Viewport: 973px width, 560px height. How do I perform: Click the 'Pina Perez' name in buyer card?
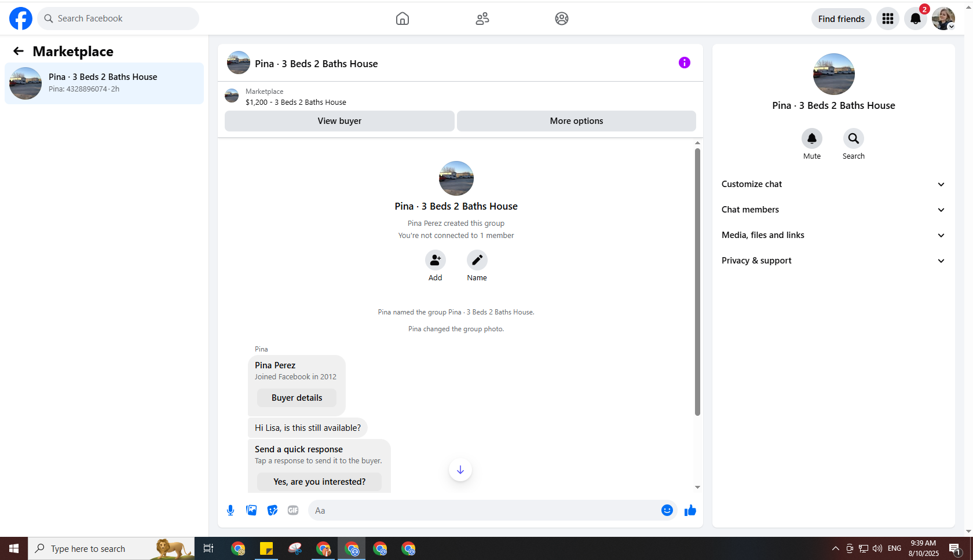point(275,365)
